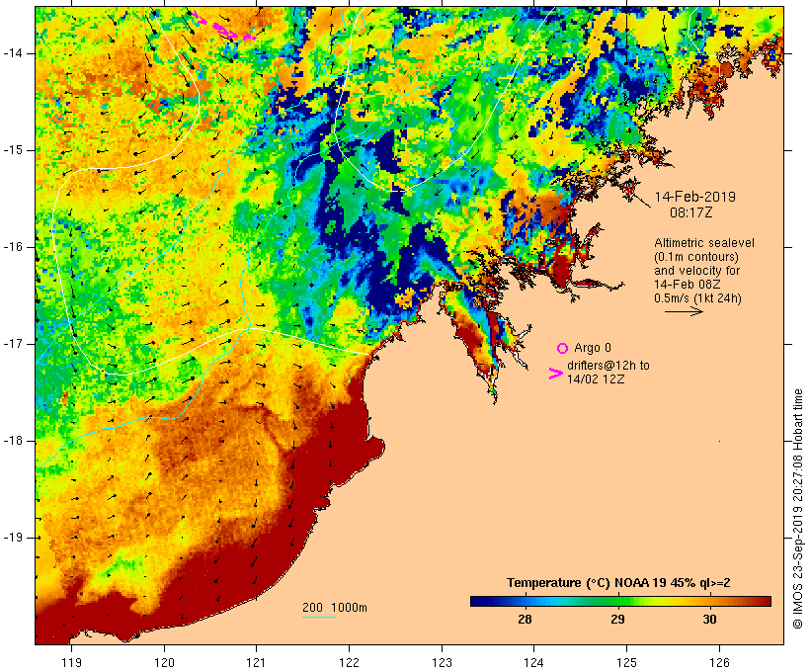
Task: Click longitude axis label 120
Action: pos(164,662)
